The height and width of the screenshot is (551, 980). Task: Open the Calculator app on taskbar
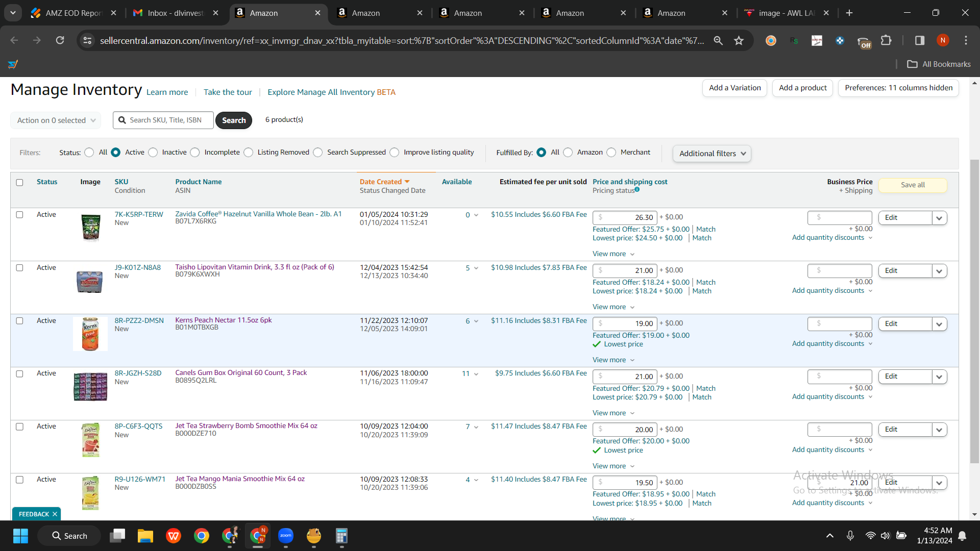[x=341, y=536]
